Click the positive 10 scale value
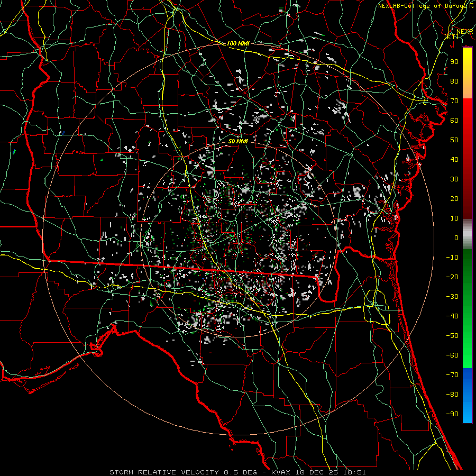The image size is (476, 476). coord(454,218)
